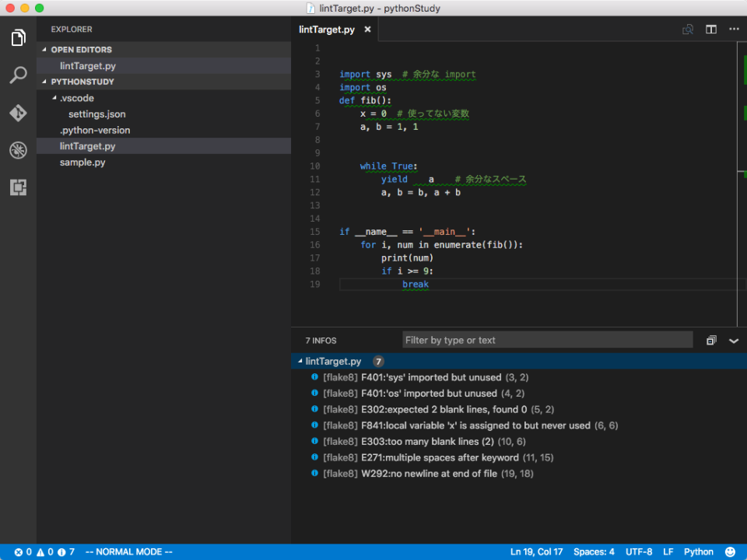The image size is (747, 560).
Task: Open the Debug view icon
Action: (17, 149)
